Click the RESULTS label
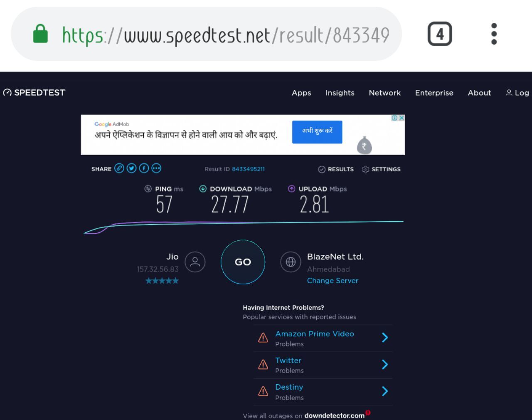The width and height of the screenshot is (532, 420). coord(340,169)
